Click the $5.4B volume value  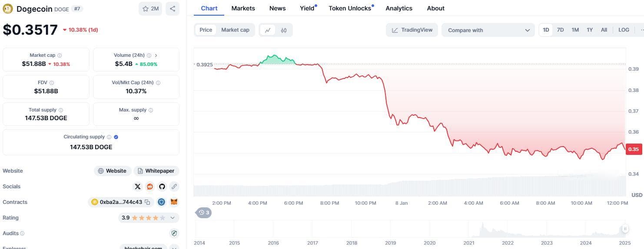pyautogui.click(x=123, y=64)
